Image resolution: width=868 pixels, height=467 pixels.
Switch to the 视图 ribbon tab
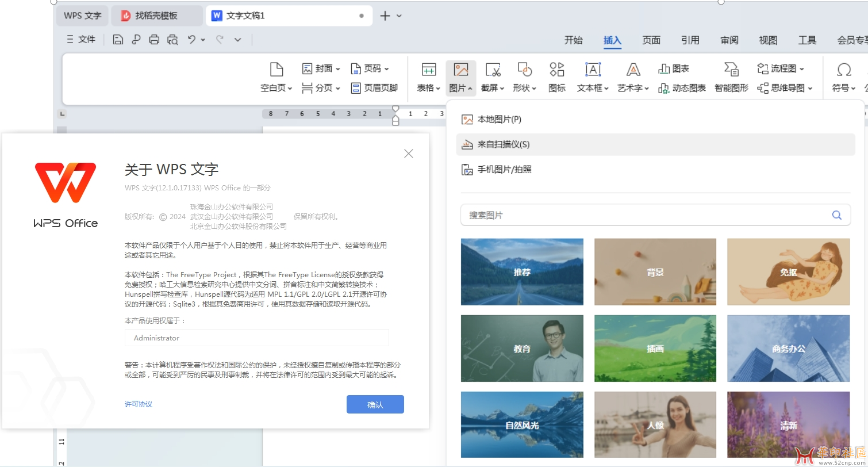tap(768, 40)
